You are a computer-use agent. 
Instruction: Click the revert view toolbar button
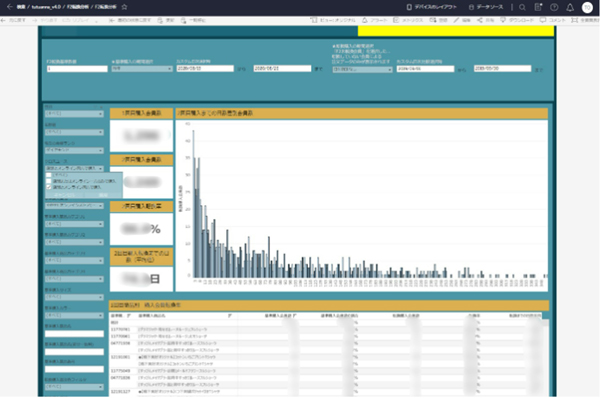click(130, 20)
